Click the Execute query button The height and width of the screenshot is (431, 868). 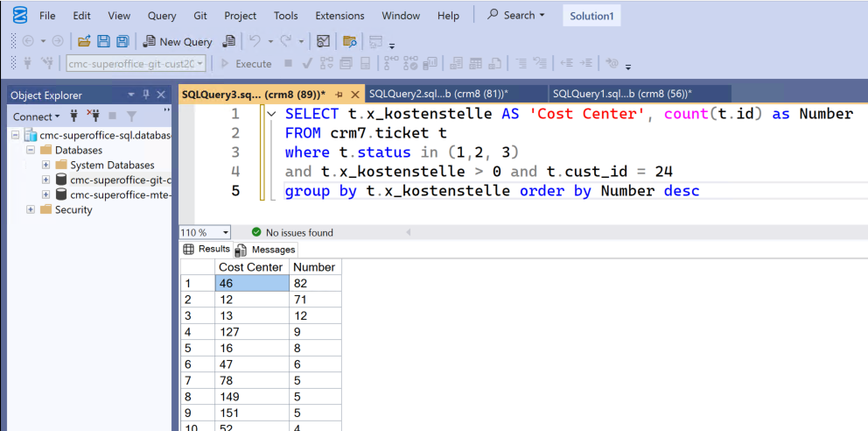(x=247, y=64)
